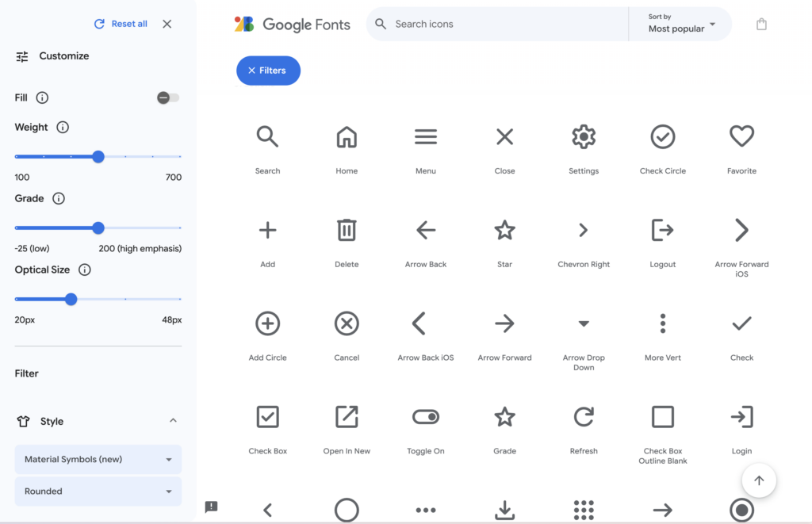Select the empty circle icon in bottom row
The width and height of the screenshot is (812, 524).
click(x=347, y=510)
